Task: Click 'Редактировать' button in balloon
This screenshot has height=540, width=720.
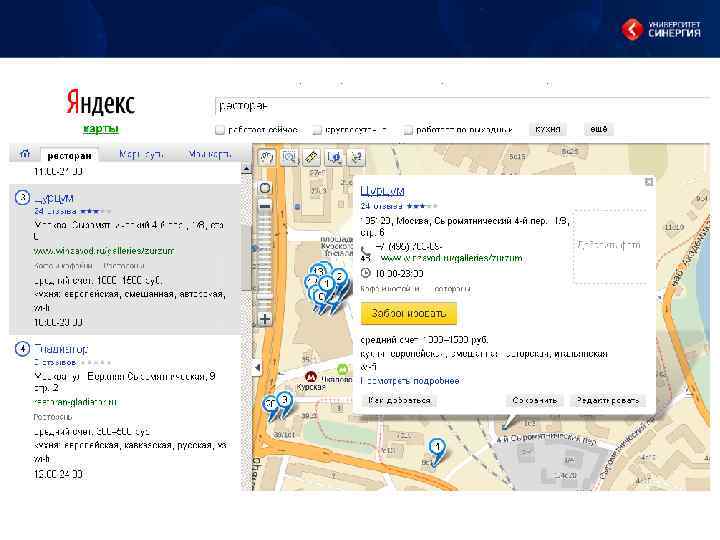Action: pyautogui.click(x=608, y=400)
